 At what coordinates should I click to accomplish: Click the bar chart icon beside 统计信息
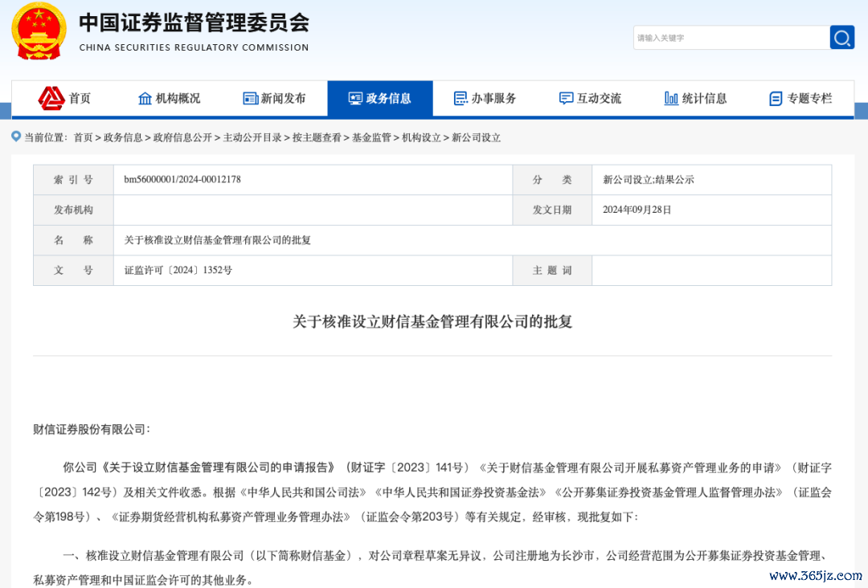click(671, 98)
